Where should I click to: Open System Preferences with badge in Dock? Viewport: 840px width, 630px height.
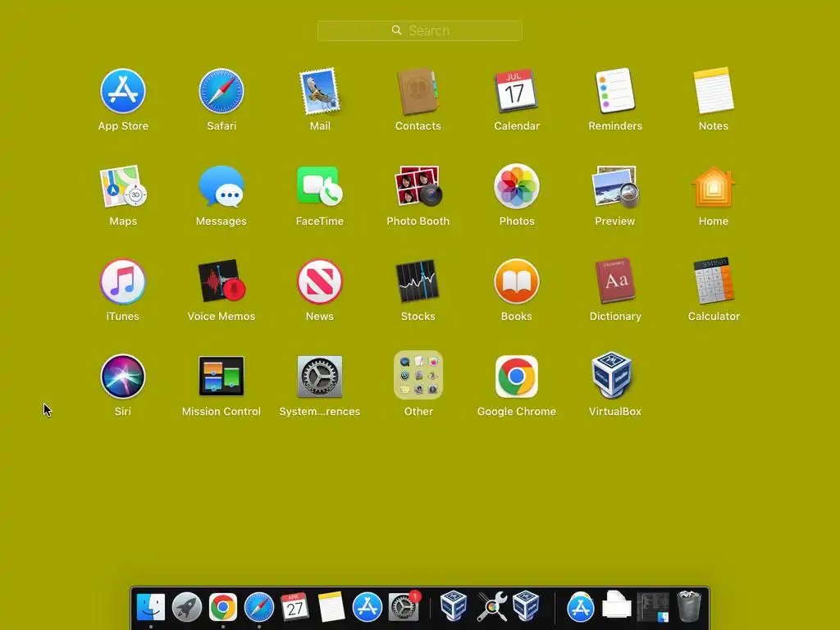tap(404, 607)
